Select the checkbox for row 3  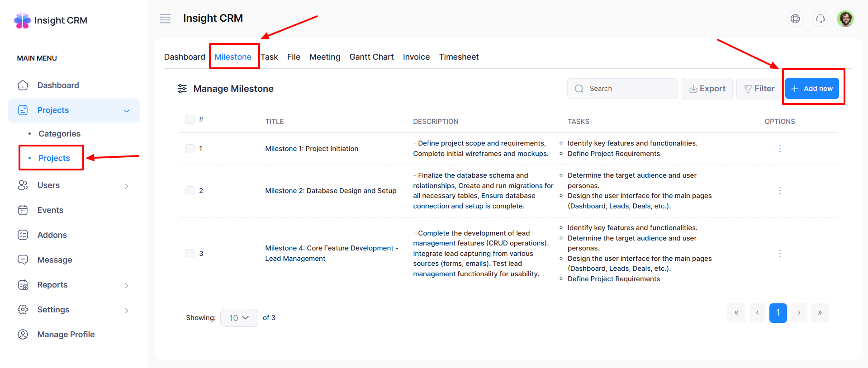pyautogui.click(x=190, y=254)
